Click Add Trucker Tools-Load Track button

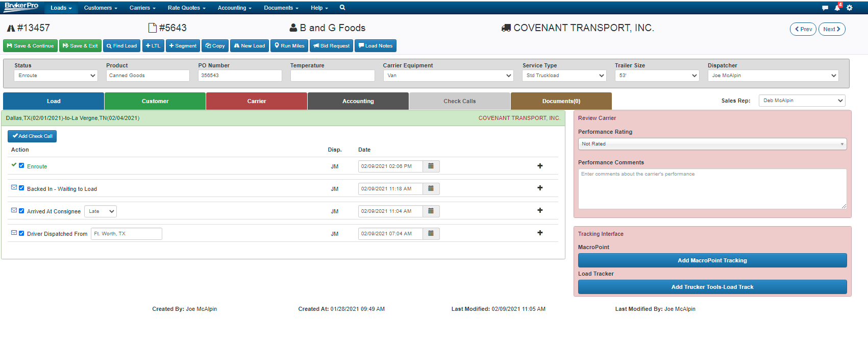pyautogui.click(x=712, y=287)
